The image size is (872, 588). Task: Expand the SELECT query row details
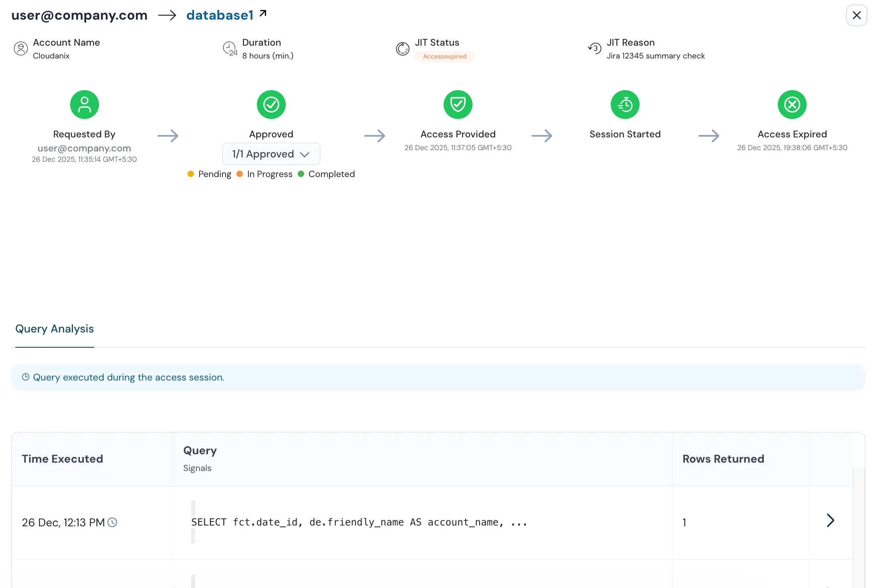830,520
